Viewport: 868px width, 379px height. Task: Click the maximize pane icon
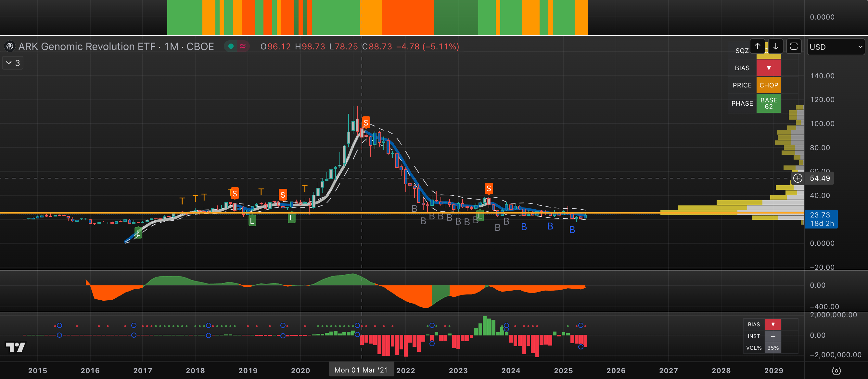(x=794, y=46)
